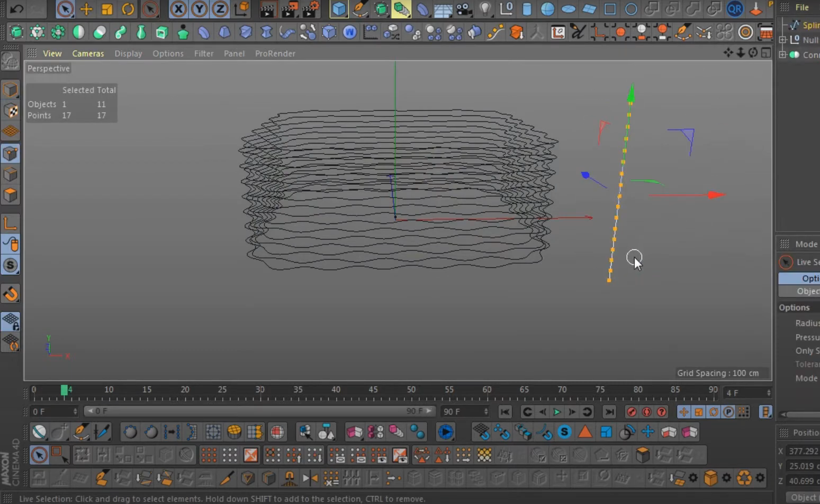Open the Cameras menu
This screenshot has width=820, height=504.
pyautogui.click(x=88, y=53)
